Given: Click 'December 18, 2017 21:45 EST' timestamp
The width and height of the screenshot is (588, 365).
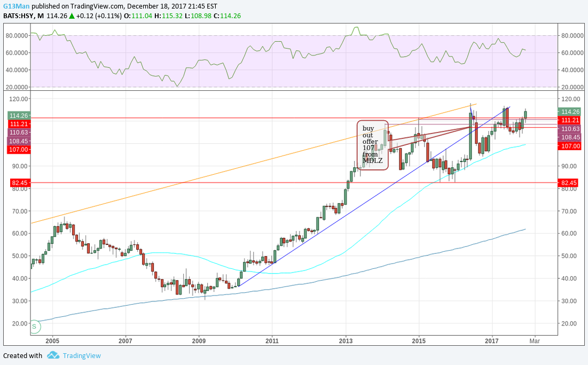Looking at the screenshot, I should coord(172,6).
